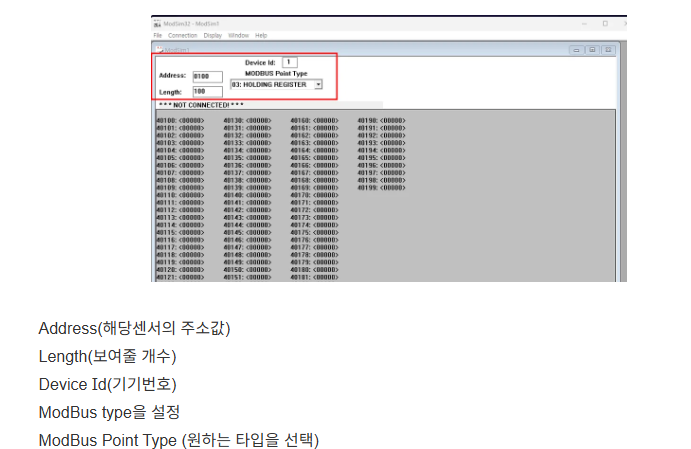Click the ModSim32 - ModSim1 title text
691x449 pixels.
(191, 24)
